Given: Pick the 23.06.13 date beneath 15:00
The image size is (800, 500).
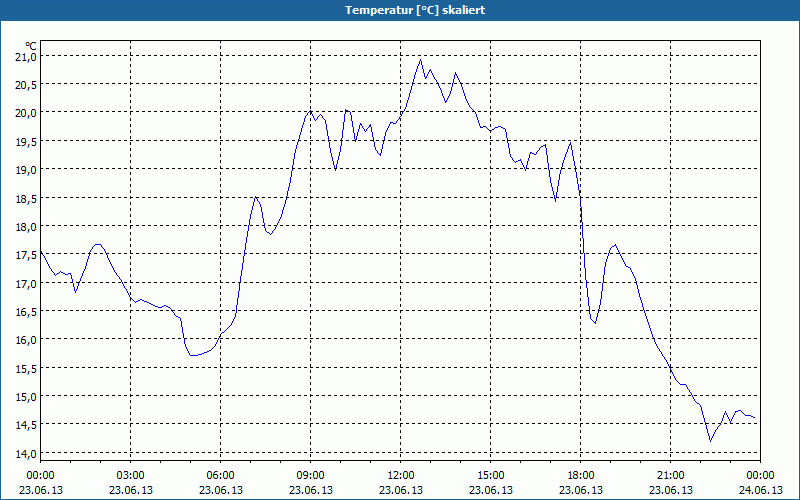Looking at the screenshot, I should [491, 490].
